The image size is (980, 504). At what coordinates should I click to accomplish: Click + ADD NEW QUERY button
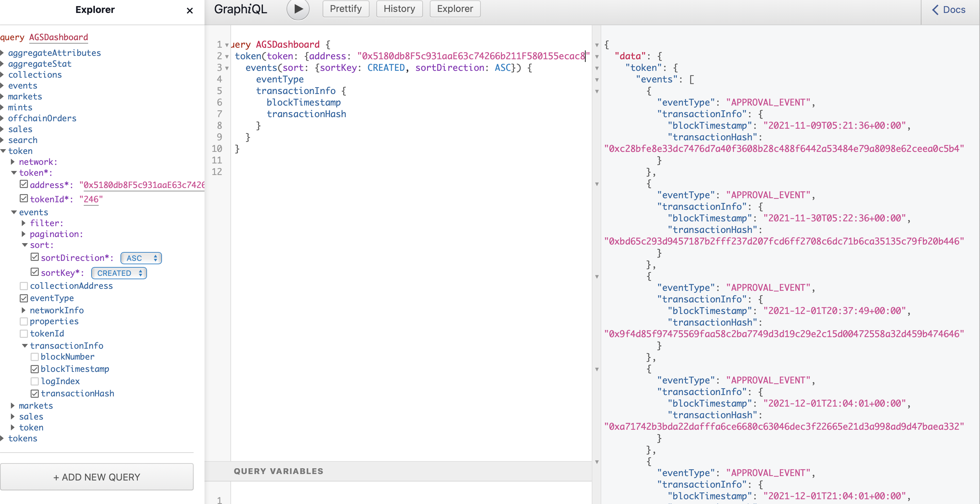click(x=97, y=477)
